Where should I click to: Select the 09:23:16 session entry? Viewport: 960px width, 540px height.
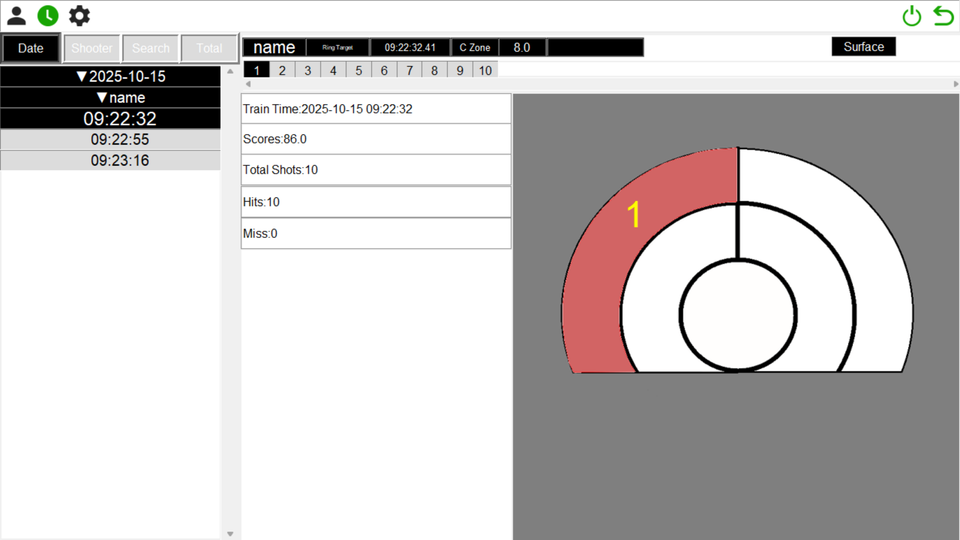(x=110, y=160)
